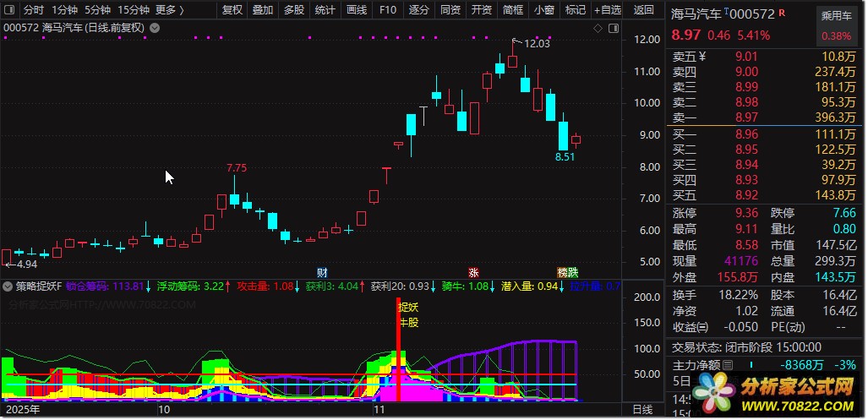Click the 攻击量 1.08 indicator value
Screen dimensions: 868x420
coord(264,286)
